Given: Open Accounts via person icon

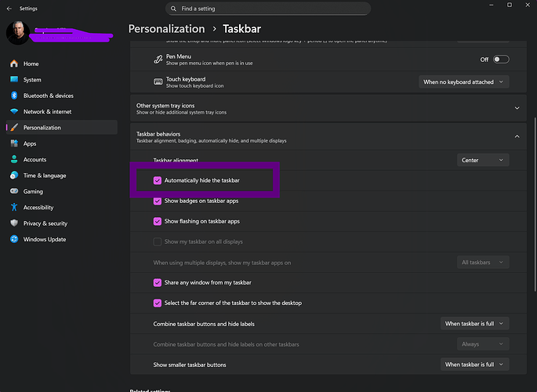Looking at the screenshot, I should [14, 159].
